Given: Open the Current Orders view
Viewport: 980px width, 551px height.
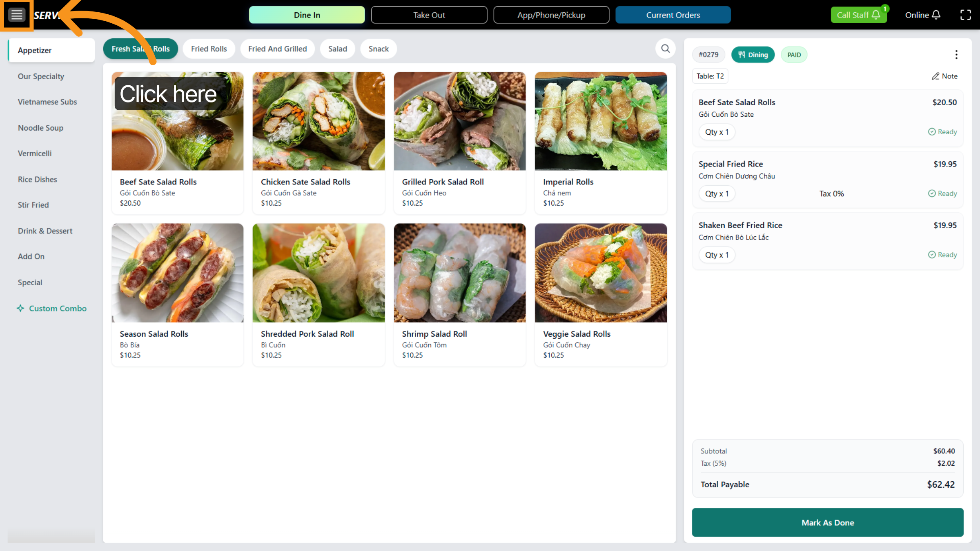Looking at the screenshot, I should [x=673, y=15].
